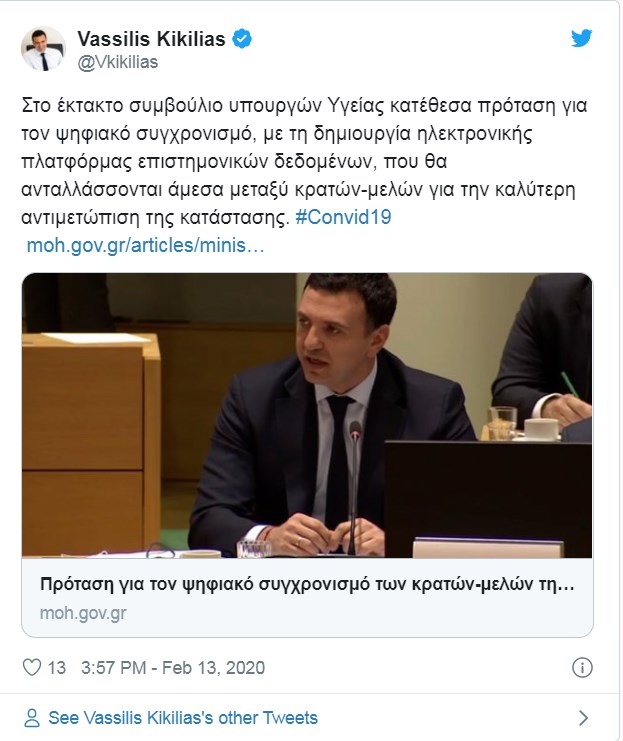
Task: Follow the moh.gov.gr/articles/minis… link
Action: (145, 246)
